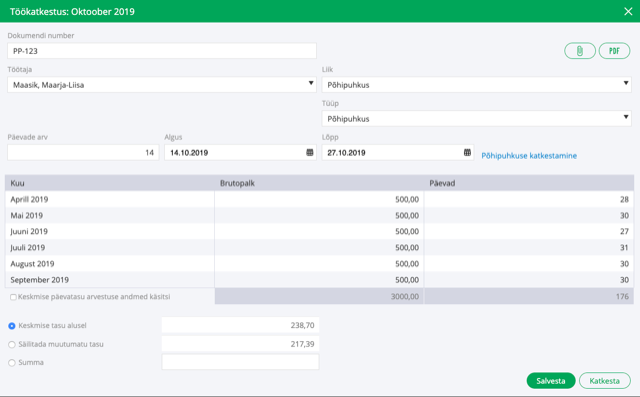Select the Mai 2019 row
The width and height of the screenshot is (640, 397).
(319, 215)
